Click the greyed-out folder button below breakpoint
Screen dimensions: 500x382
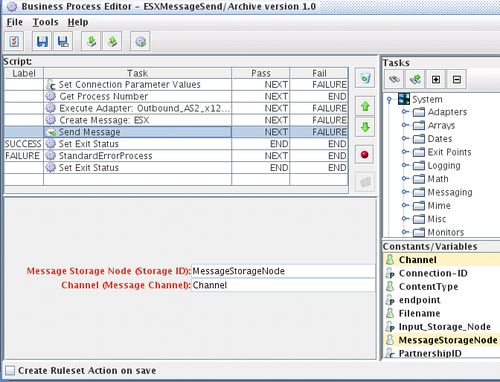point(365,182)
